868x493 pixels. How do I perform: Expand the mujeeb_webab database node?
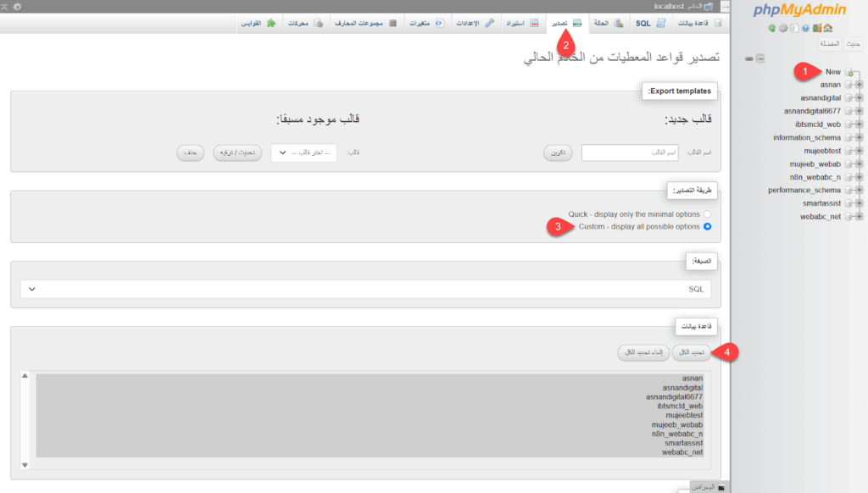(860, 164)
